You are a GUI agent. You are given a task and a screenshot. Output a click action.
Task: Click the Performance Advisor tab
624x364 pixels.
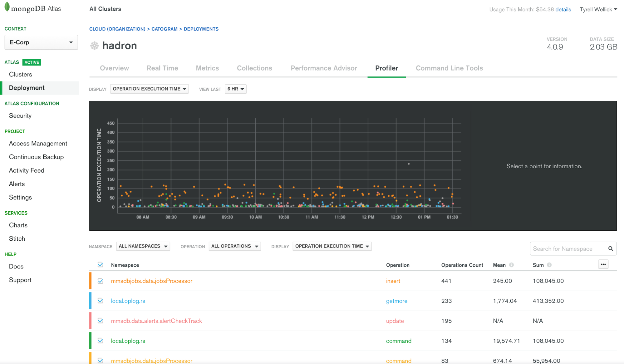tap(324, 68)
